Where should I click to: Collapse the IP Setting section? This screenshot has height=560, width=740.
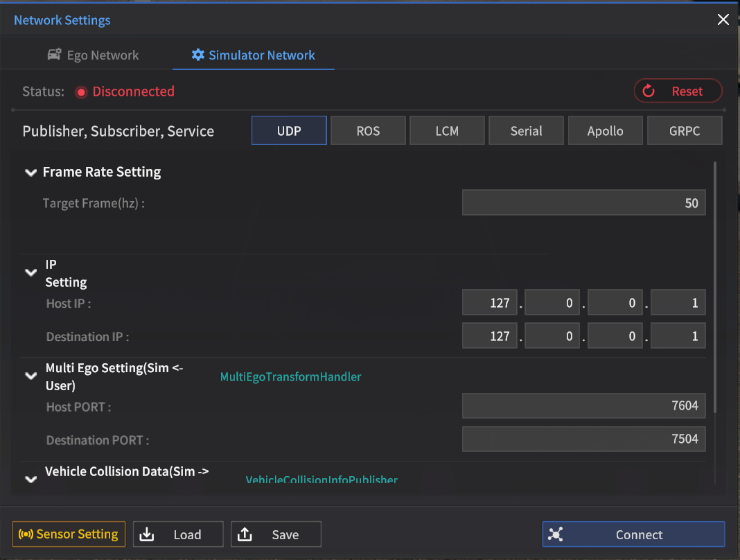pos(30,273)
